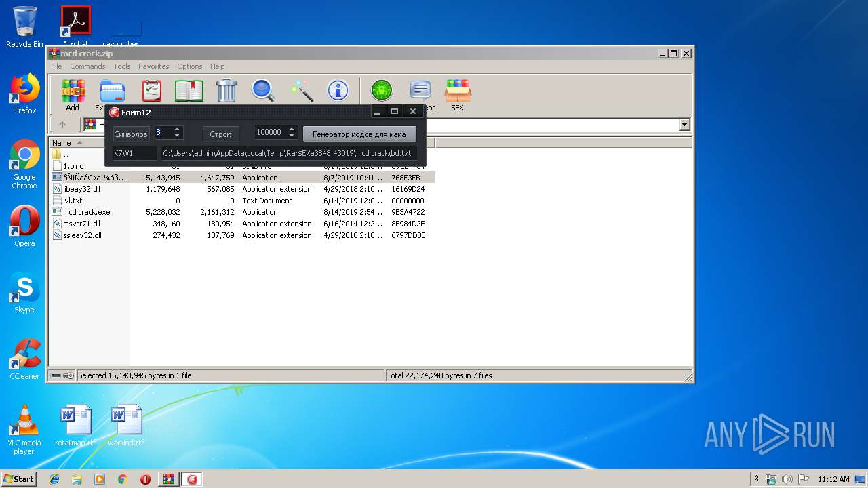Viewport: 868px width, 488px height.
Task: Click the media player taskbar icon
Action: point(100,479)
